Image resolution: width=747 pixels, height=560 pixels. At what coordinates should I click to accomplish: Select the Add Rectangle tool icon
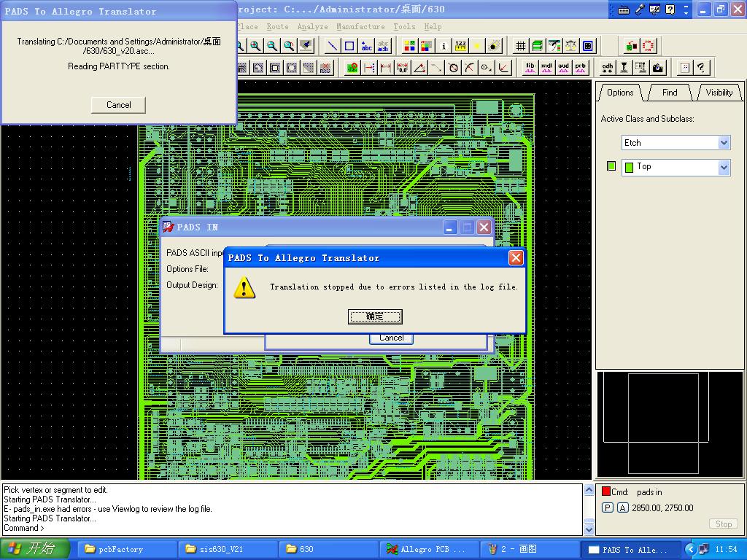(x=349, y=46)
